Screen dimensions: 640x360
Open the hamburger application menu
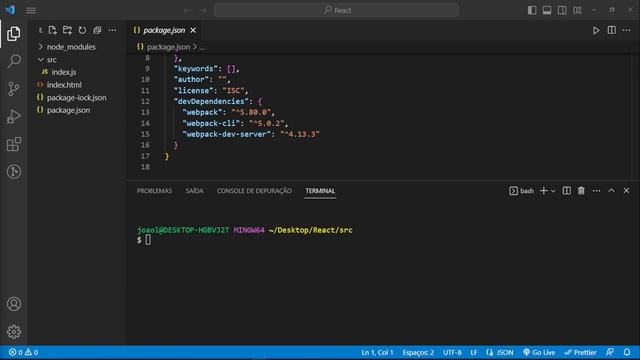(x=31, y=10)
